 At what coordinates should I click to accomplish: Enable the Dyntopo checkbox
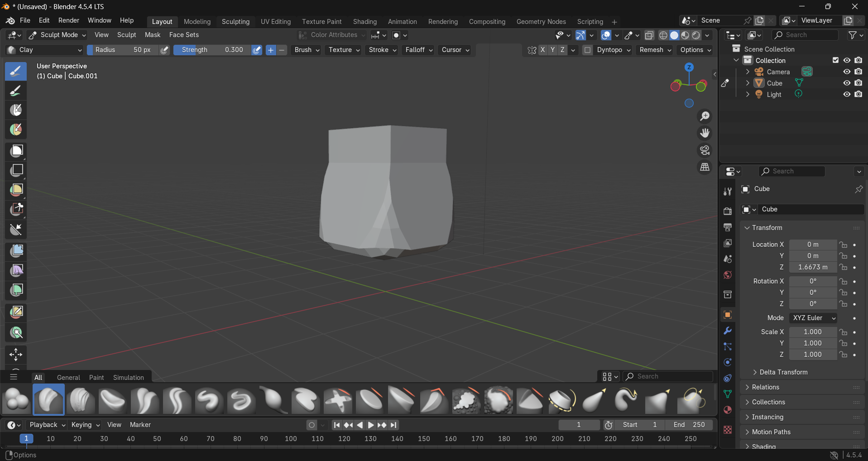coord(587,50)
